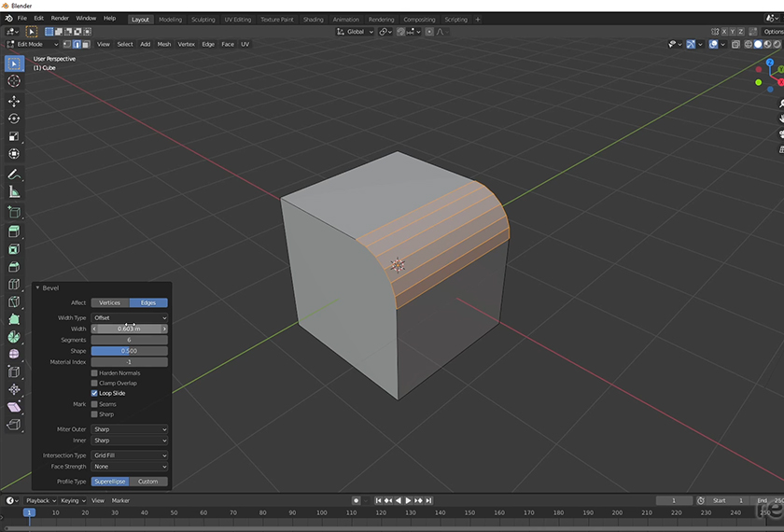Viewport: 784px width, 532px height.
Task: Click the bevel Shape slider
Action: (129, 351)
